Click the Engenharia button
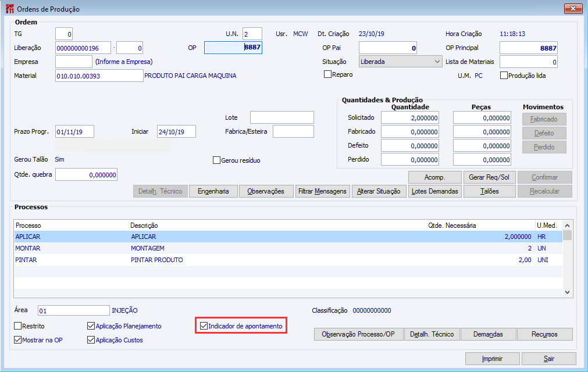 213,191
